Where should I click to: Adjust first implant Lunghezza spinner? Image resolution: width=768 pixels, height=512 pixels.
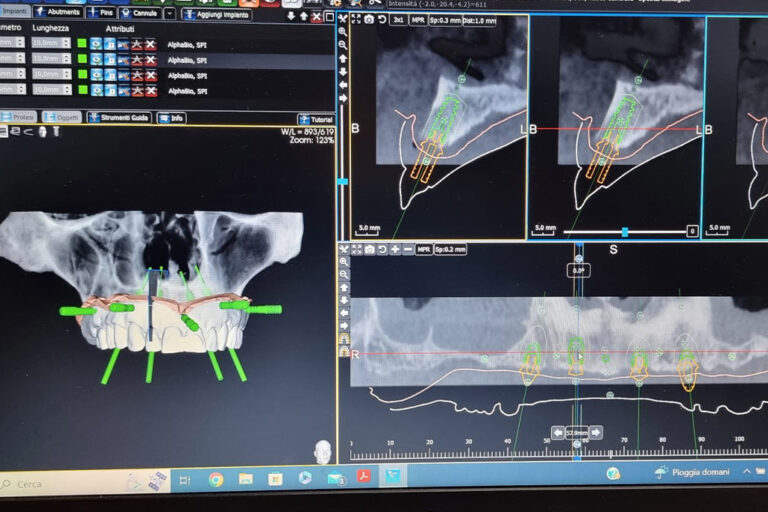point(67,44)
